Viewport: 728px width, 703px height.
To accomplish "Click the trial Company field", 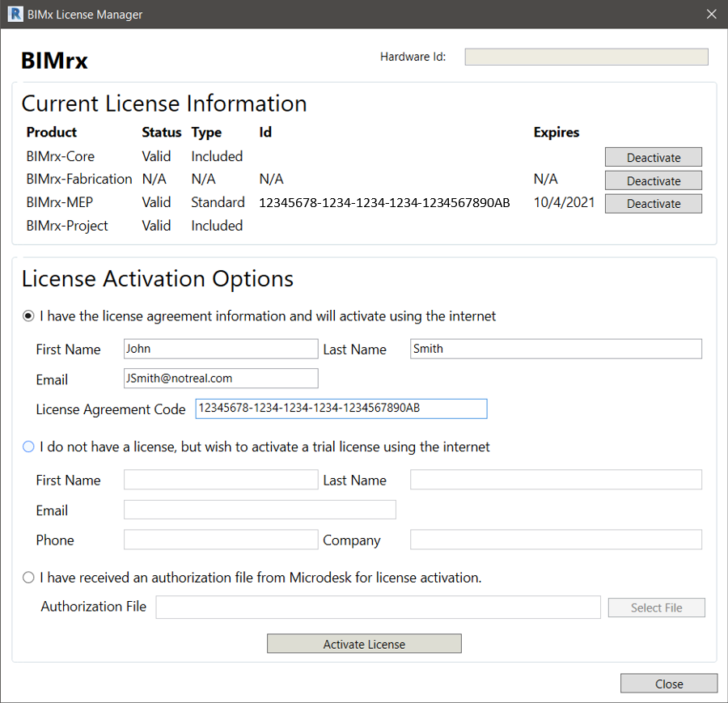I will point(556,540).
